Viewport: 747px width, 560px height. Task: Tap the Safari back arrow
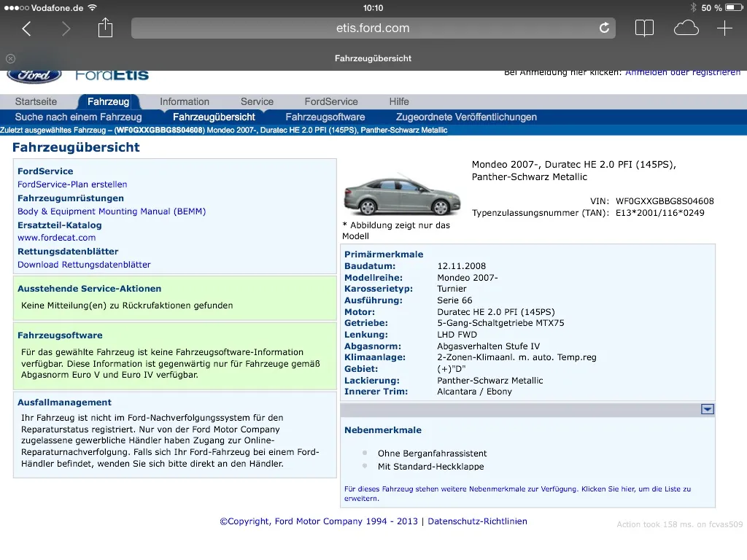(x=27, y=28)
